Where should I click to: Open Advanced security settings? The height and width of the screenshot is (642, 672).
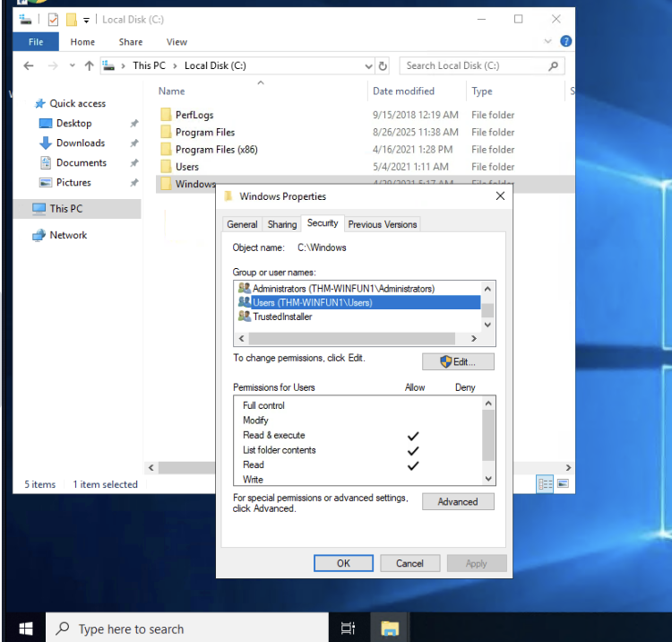[x=458, y=502]
